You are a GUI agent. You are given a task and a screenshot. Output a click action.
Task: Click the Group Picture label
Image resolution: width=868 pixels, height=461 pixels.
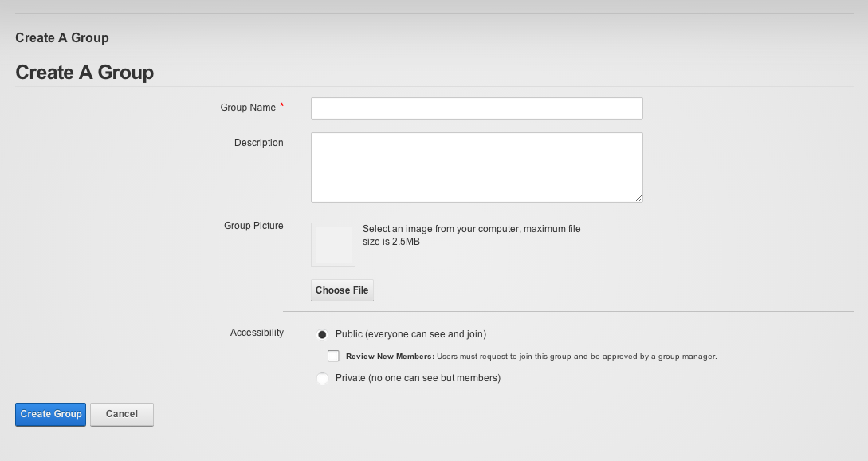pos(253,226)
